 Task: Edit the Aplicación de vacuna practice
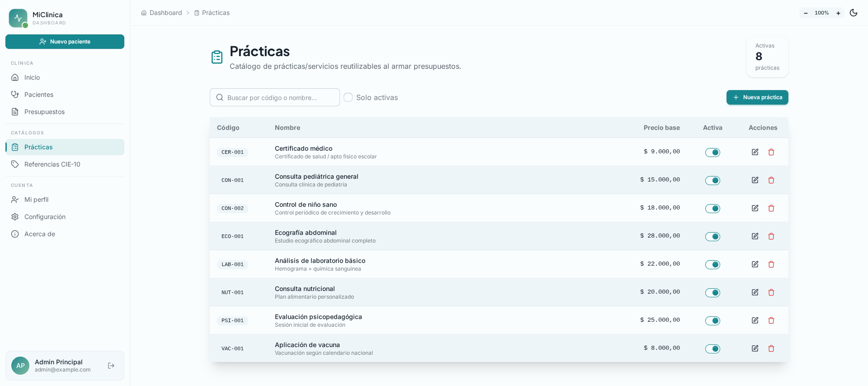pos(755,348)
